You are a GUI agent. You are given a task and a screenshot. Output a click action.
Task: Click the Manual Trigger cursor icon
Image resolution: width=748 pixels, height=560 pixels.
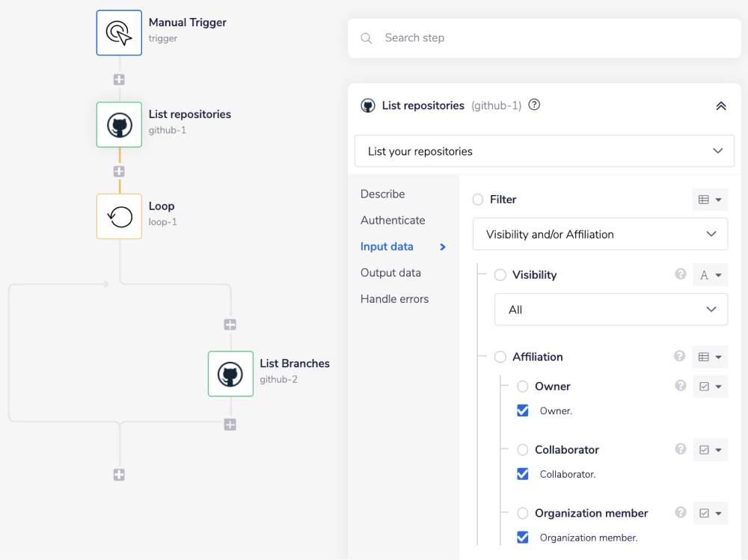tap(118, 32)
